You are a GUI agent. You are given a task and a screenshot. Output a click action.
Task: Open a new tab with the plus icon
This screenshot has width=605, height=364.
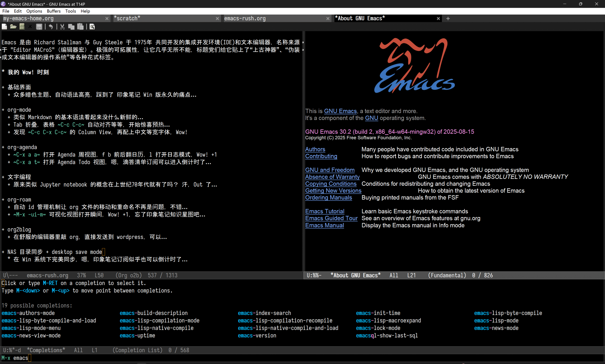pyautogui.click(x=448, y=18)
